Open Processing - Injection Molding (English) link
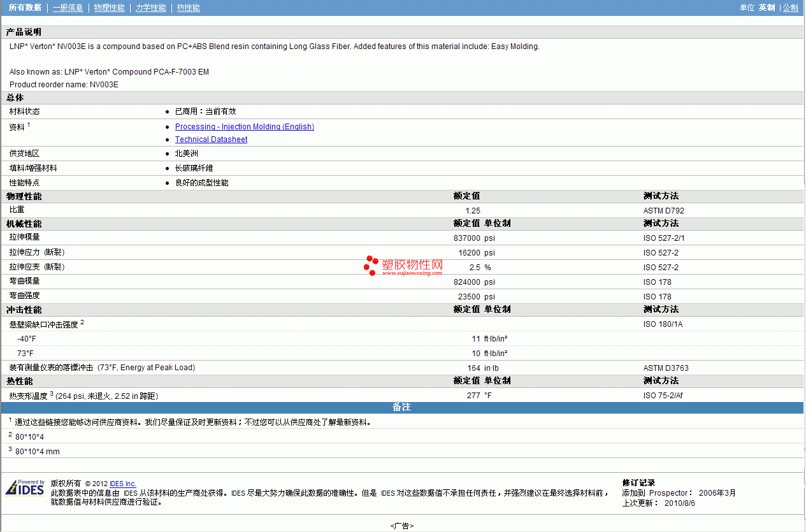This screenshot has height=532, width=806. click(x=245, y=127)
